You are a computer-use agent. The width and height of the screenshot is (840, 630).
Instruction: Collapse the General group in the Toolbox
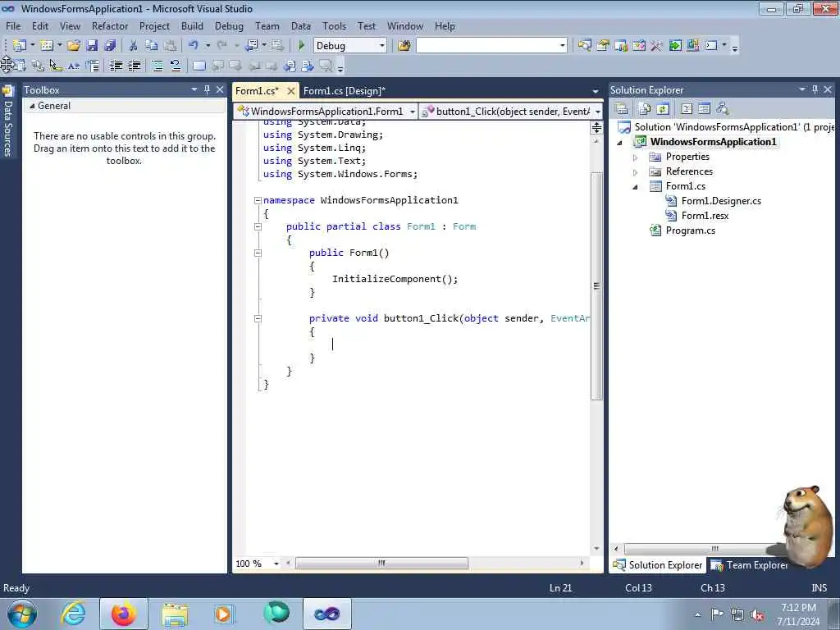[x=32, y=106]
